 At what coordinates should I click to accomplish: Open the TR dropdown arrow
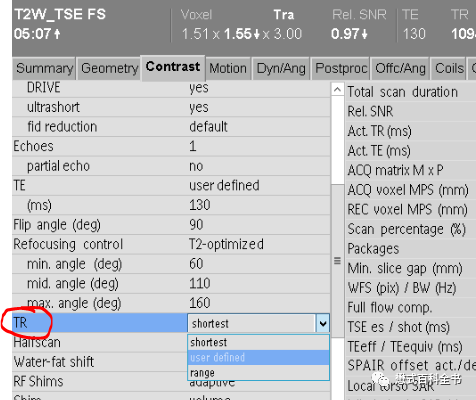tap(322, 323)
